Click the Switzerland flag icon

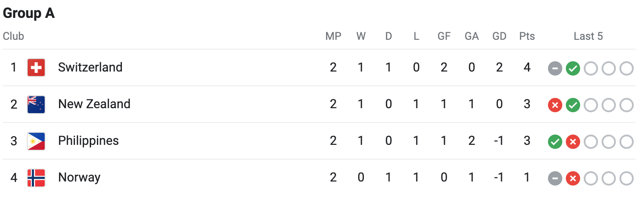pyautogui.click(x=36, y=68)
